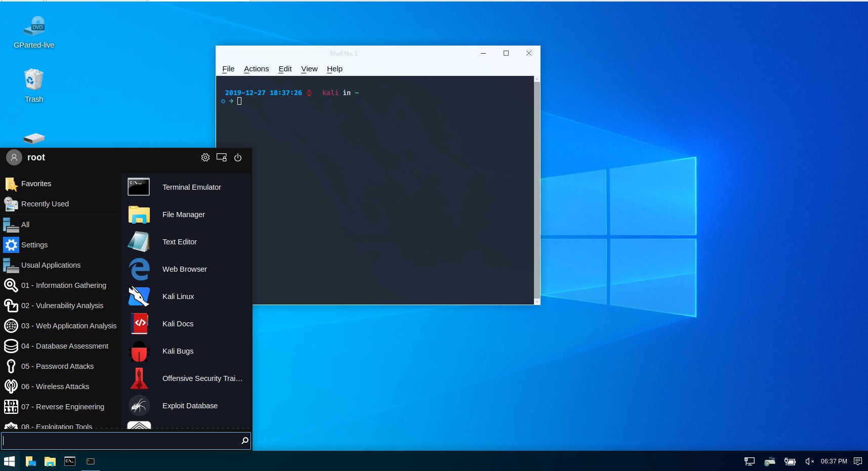This screenshot has width=868, height=471.
Task: Open the Kali Docs launcher
Action: click(x=186, y=324)
